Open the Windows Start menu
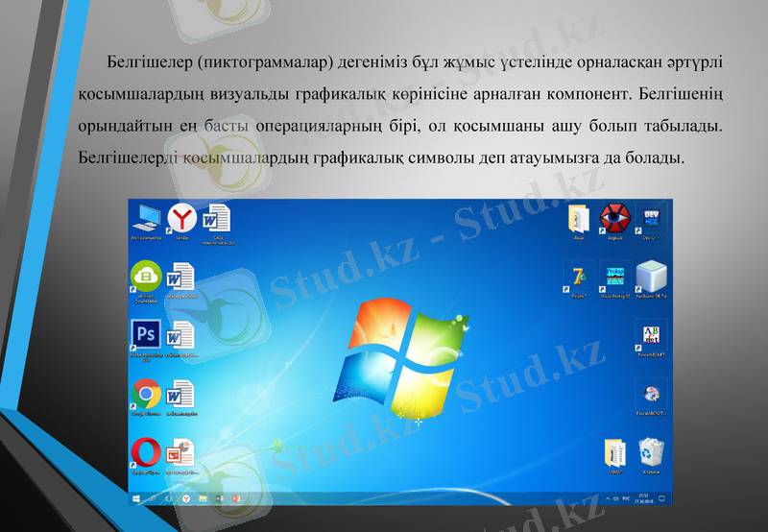Viewport: 768px width, 532px height. pos(136,498)
